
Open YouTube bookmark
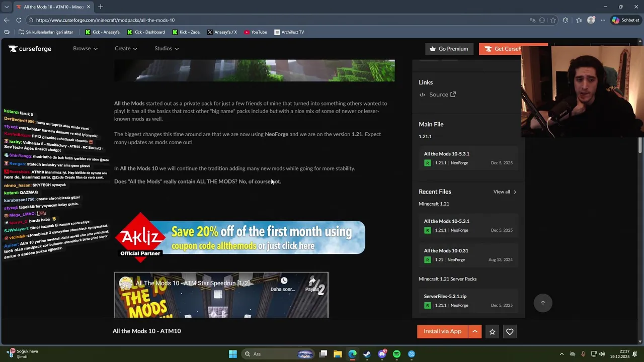(x=256, y=32)
